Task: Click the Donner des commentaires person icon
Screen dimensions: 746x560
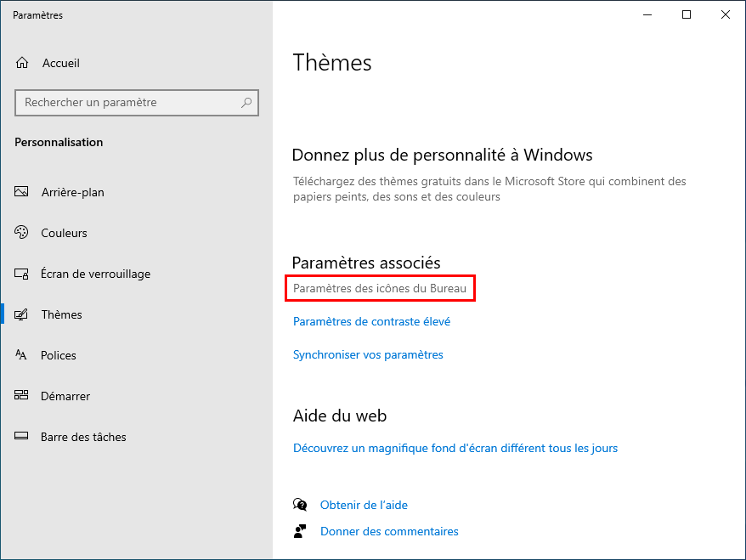Action: [x=300, y=531]
